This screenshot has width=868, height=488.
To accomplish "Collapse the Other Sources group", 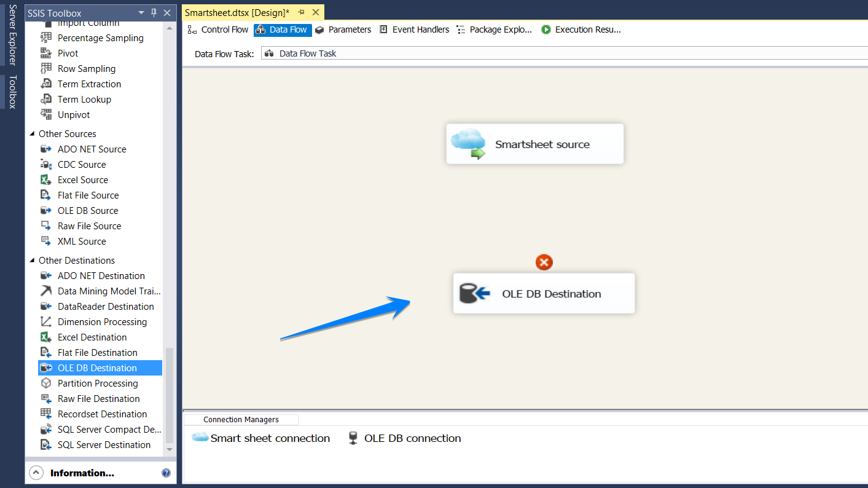I will pos(33,133).
